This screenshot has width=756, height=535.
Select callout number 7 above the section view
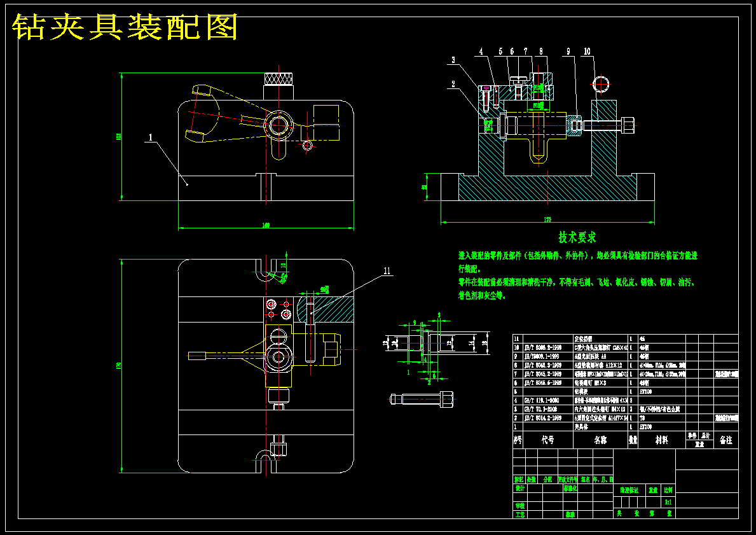(x=526, y=51)
